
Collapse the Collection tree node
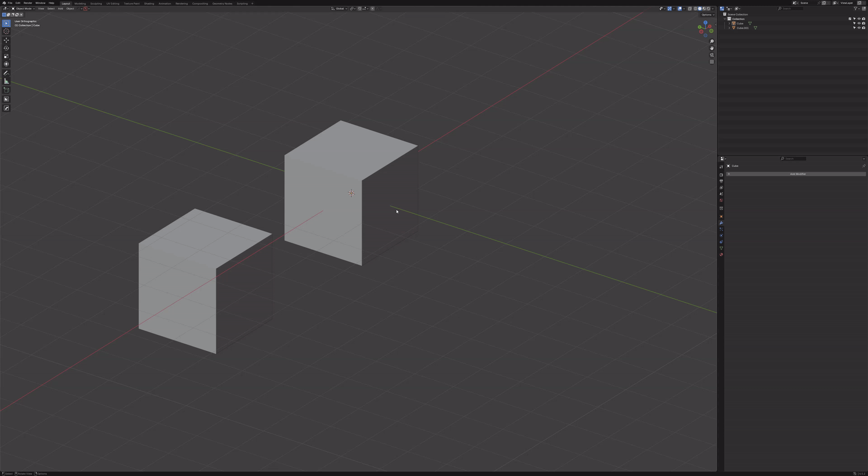click(x=725, y=19)
